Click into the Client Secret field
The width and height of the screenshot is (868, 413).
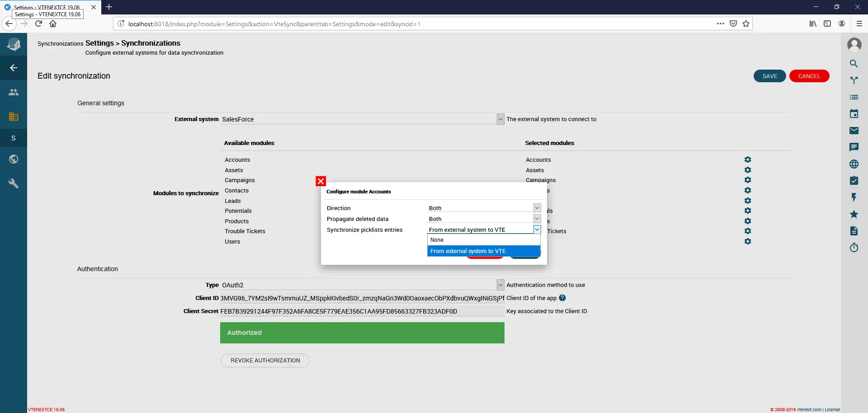point(362,311)
